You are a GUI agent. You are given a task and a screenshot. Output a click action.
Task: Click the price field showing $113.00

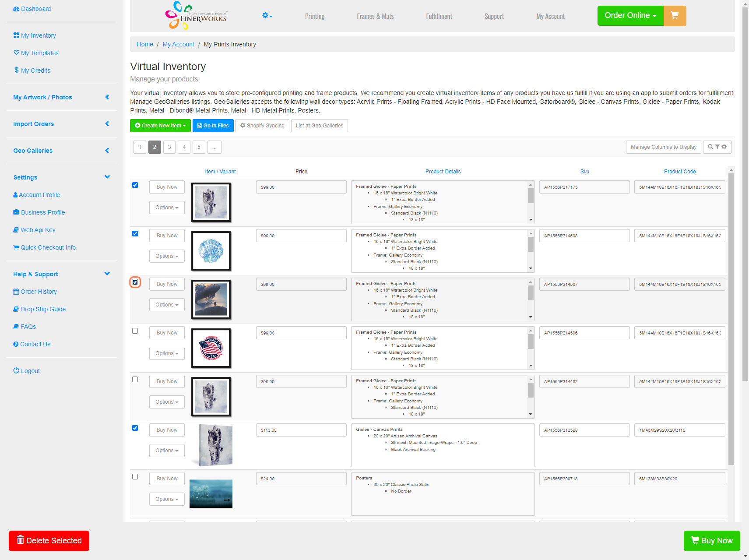(x=301, y=430)
